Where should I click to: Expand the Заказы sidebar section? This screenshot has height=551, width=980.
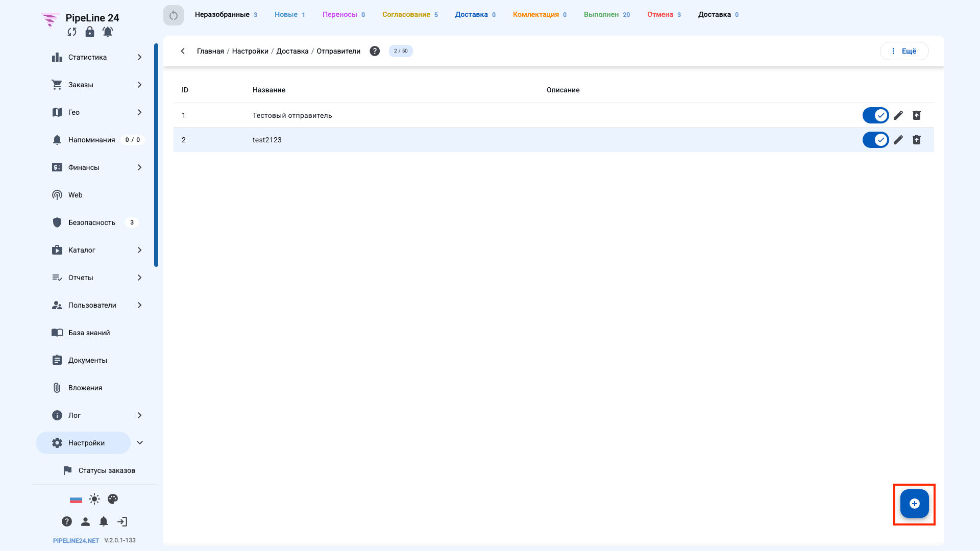(x=139, y=85)
